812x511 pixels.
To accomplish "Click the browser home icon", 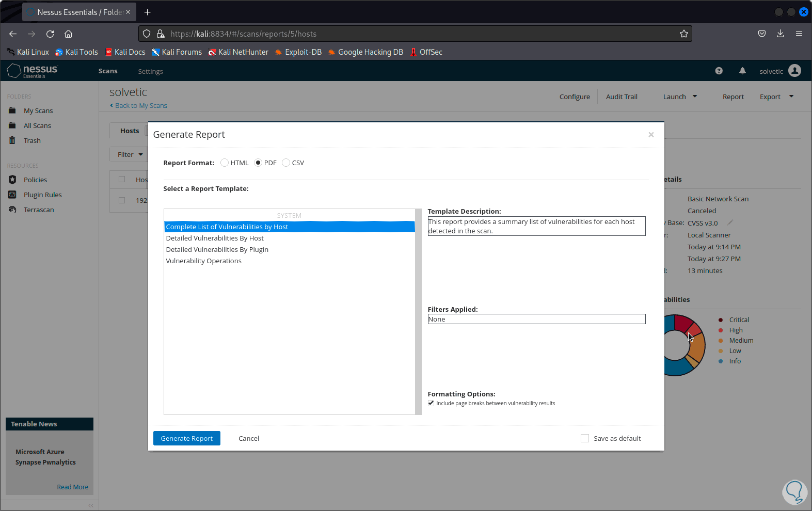I will [68, 34].
